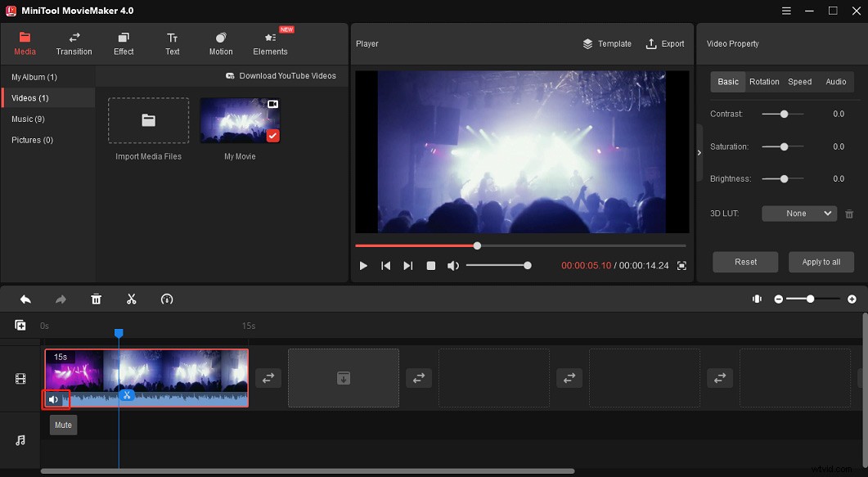Redo the undone action

pos(61,299)
